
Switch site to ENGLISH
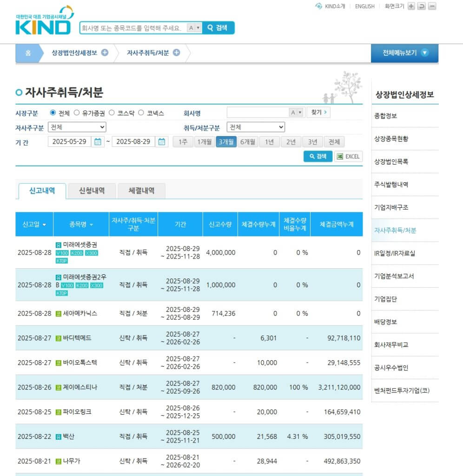click(x=364, y=6)
